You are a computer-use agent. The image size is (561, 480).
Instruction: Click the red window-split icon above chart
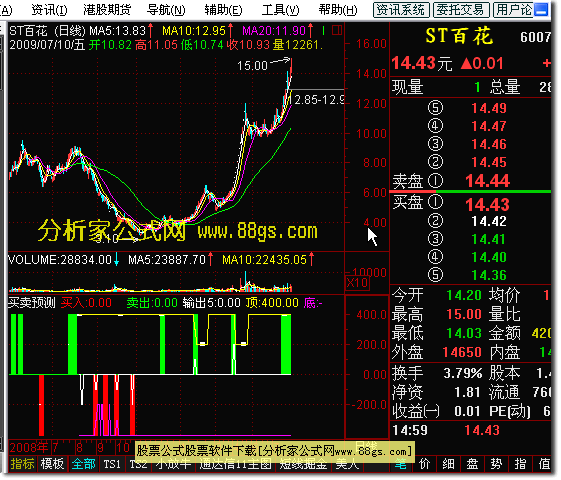337,30
